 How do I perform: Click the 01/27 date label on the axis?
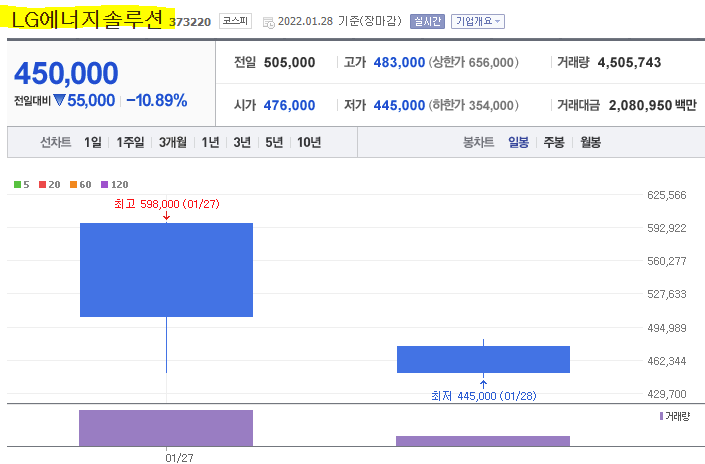point(179,458)
